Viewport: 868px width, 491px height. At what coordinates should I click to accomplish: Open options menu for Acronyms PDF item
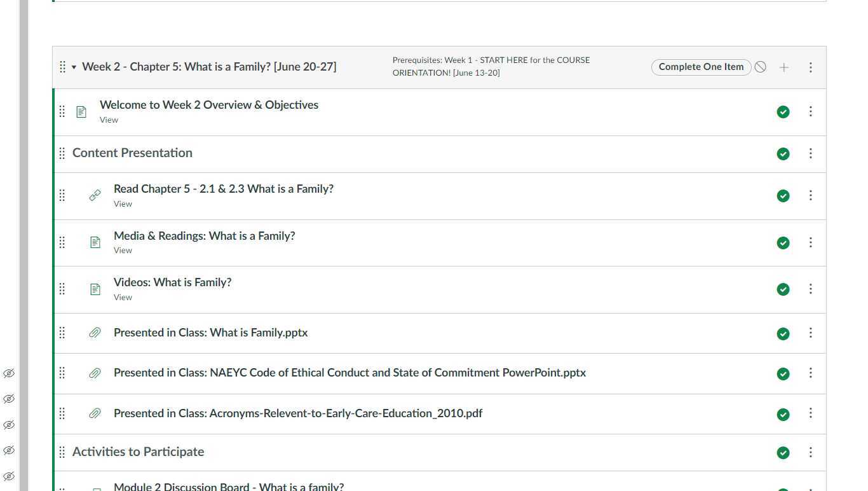810,413
